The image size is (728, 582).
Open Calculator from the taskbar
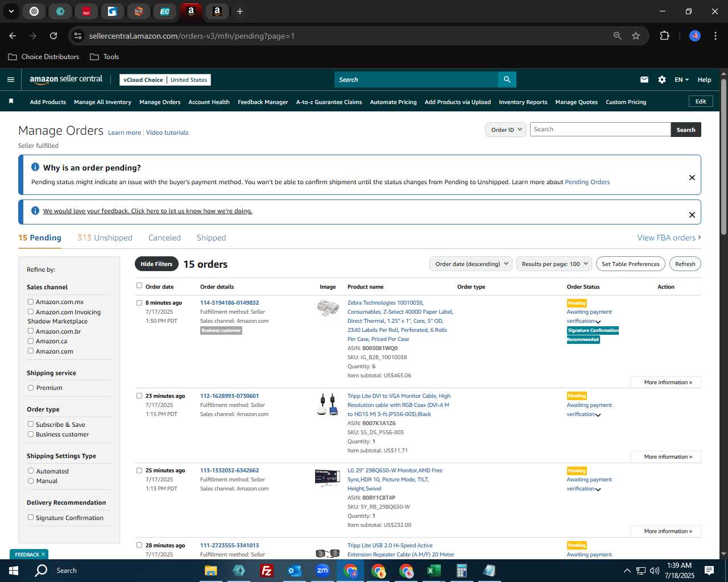(x=461, y=571)
